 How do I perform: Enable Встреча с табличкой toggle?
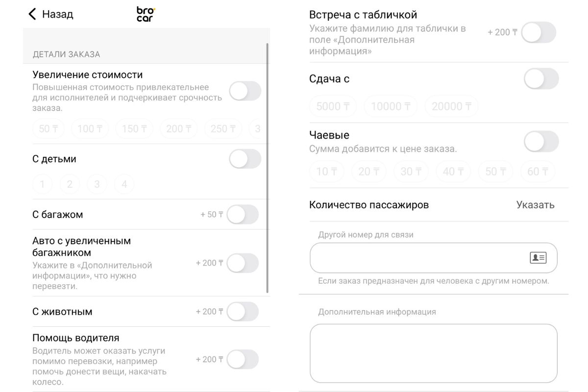(539, 32)
